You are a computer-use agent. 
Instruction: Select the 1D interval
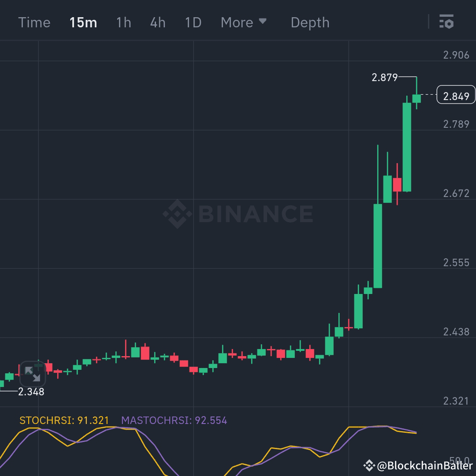(x=193, y=22)
